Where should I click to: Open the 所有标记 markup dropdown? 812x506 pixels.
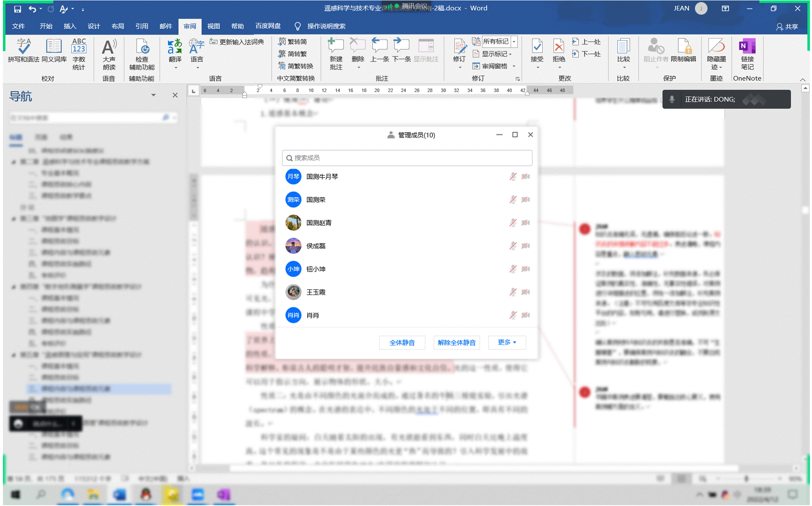coord(514,42)
